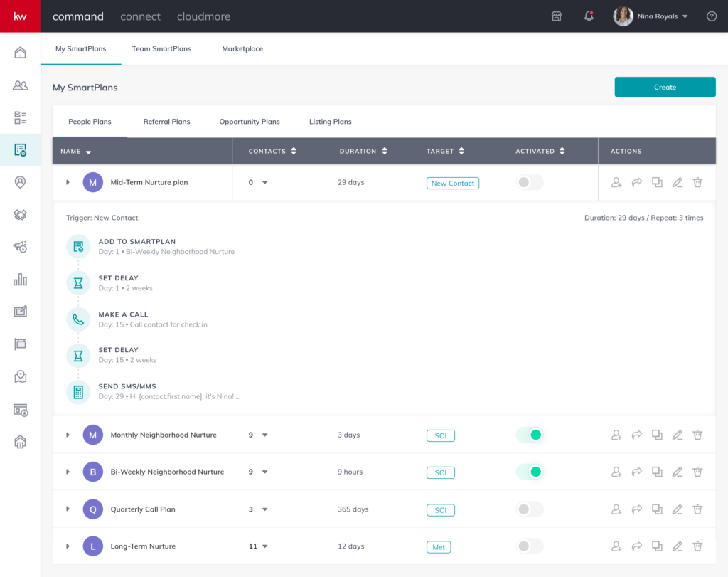Click the Met target tag

tap(439, 547)
